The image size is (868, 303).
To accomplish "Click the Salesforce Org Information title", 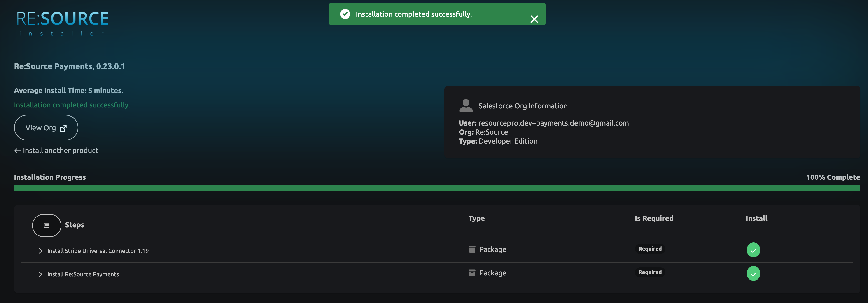I will (523, 106).
